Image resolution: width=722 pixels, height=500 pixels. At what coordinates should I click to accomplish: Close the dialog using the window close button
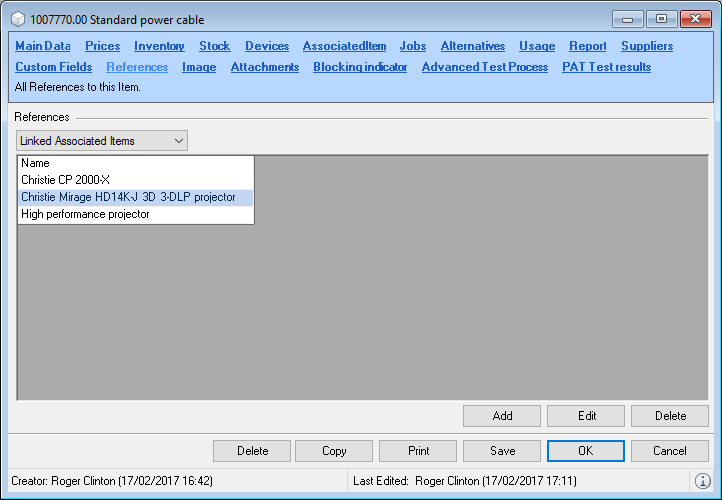tap(694, 19)
